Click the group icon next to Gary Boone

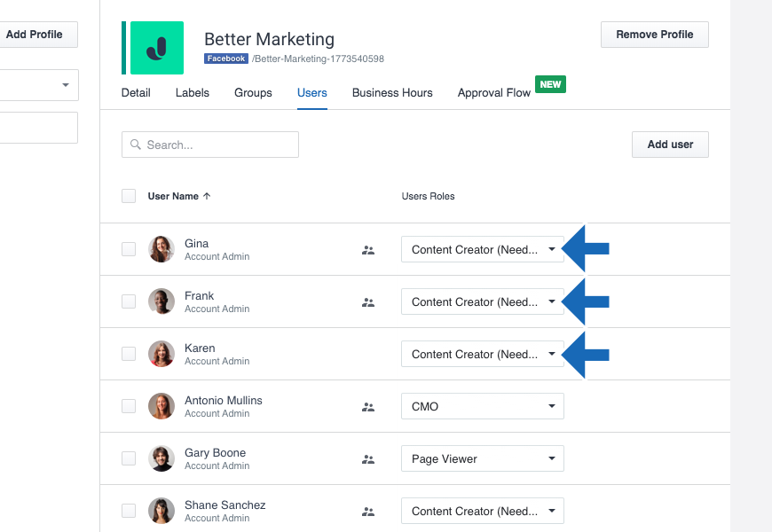[x=368, y=459]
